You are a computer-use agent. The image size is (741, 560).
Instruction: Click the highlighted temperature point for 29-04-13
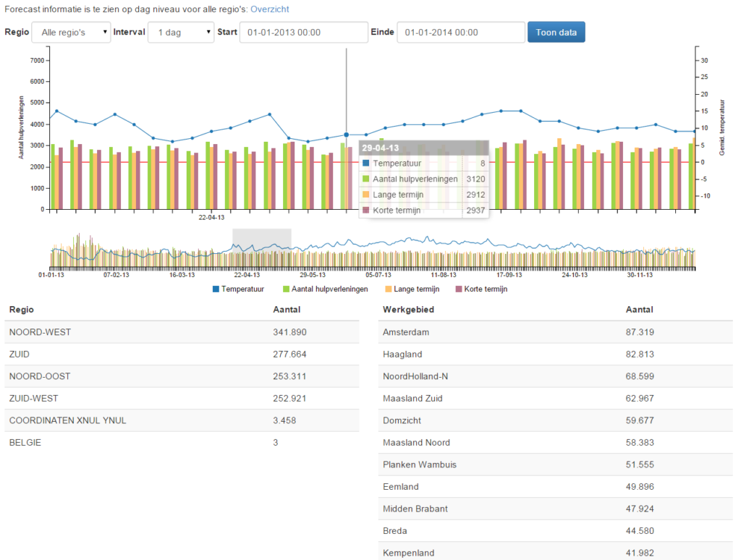pos(347,135)
